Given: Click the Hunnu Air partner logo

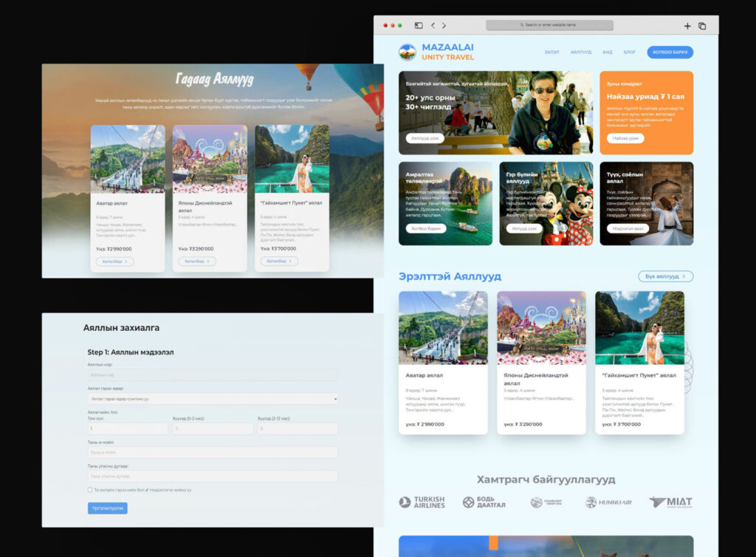Looking at the screenshot, I should tap(608, 502).
